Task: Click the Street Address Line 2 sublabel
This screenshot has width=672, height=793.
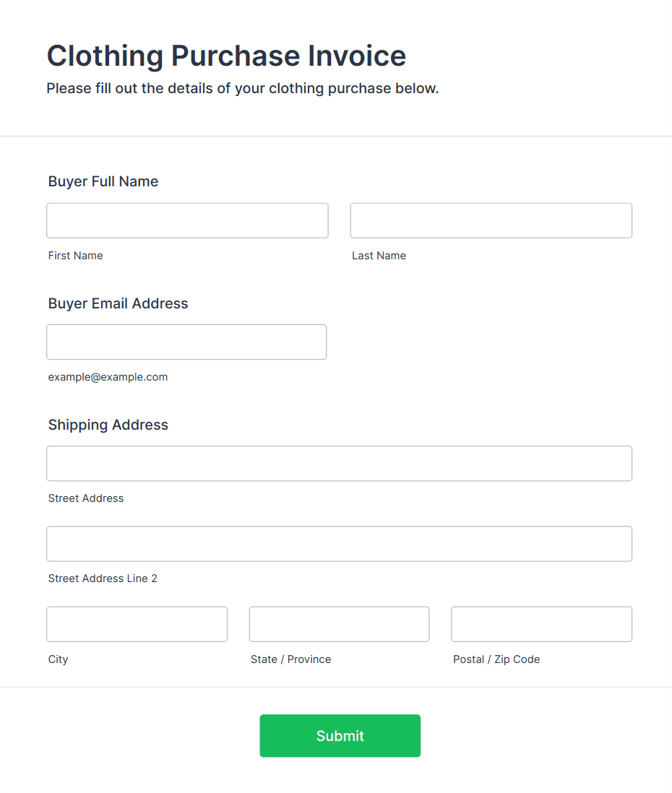Action: pyautogui.click(x=103, y=578)
